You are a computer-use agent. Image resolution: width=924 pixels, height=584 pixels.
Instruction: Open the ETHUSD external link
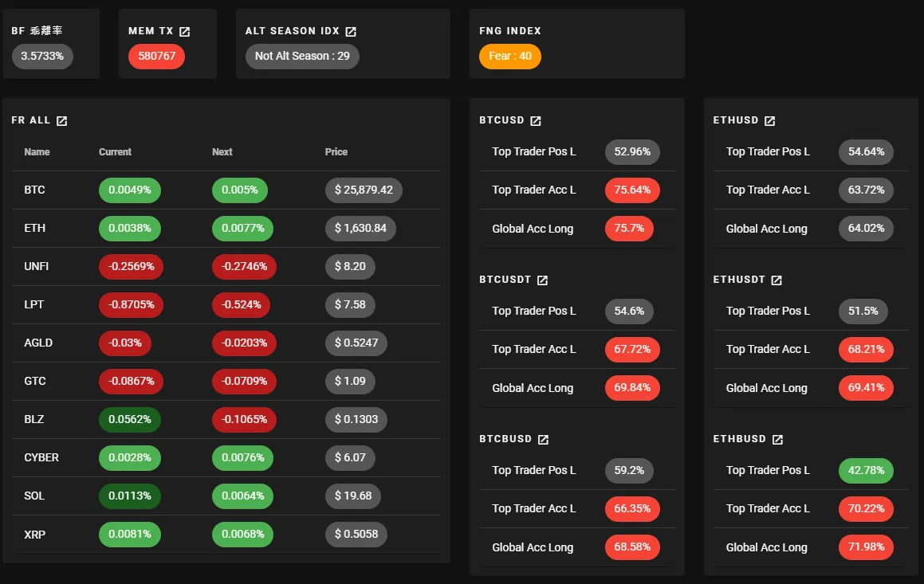(x=769, y=120)
